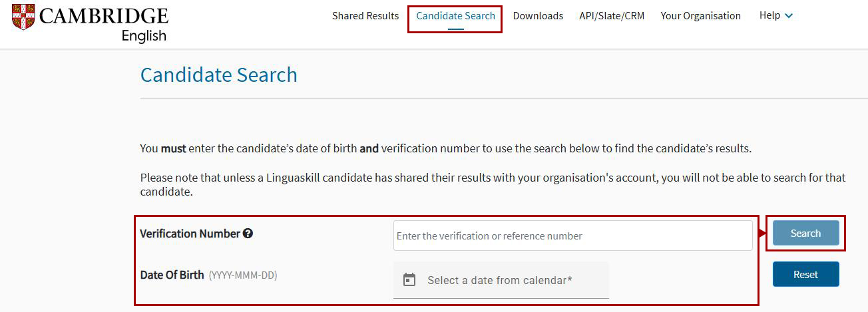Screen dimensions: 868x312
Task: Open the Downloads page
Action: coord(538,16)
